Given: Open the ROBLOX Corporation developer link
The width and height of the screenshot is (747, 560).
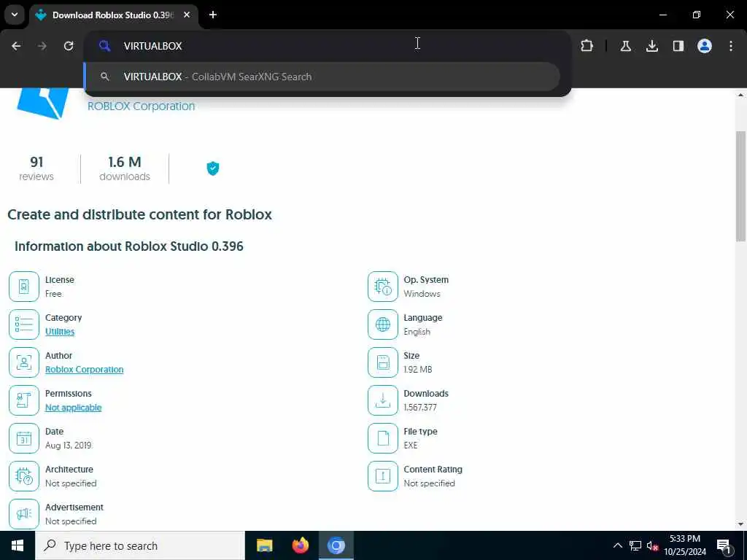Looking at the screenshot, I should 141,106.
